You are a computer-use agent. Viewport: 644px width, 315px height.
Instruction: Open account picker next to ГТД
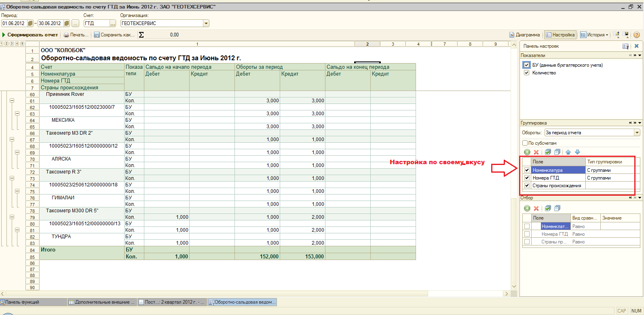pos(113,23)
